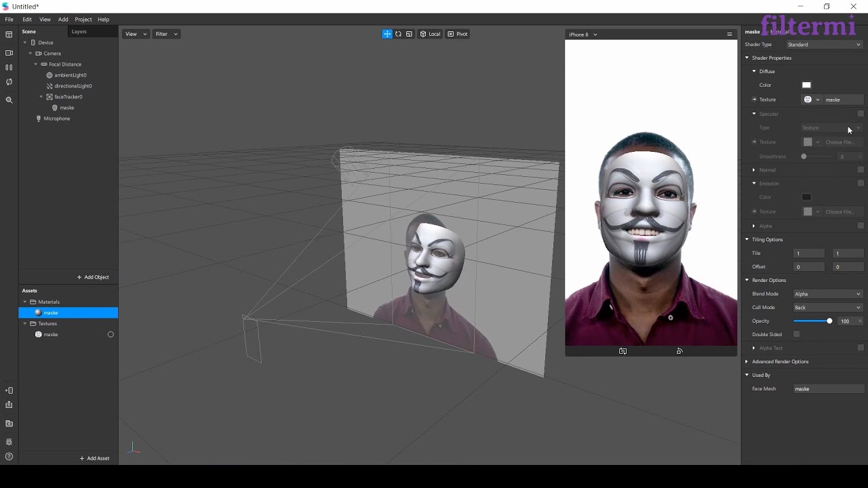This screenshot has width=868, height=488.
Task: Enable the Alpha Test checkbox
Action: (861, 348)
